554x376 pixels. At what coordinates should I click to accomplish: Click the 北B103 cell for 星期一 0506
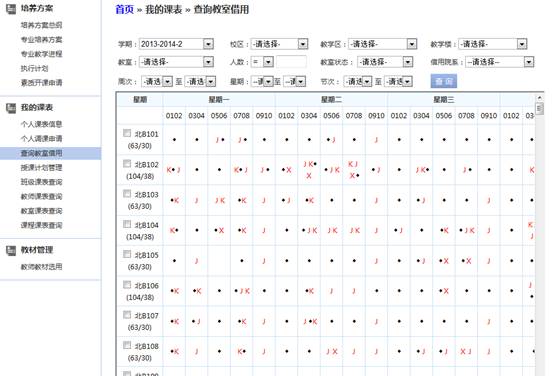tap(219, 200)
